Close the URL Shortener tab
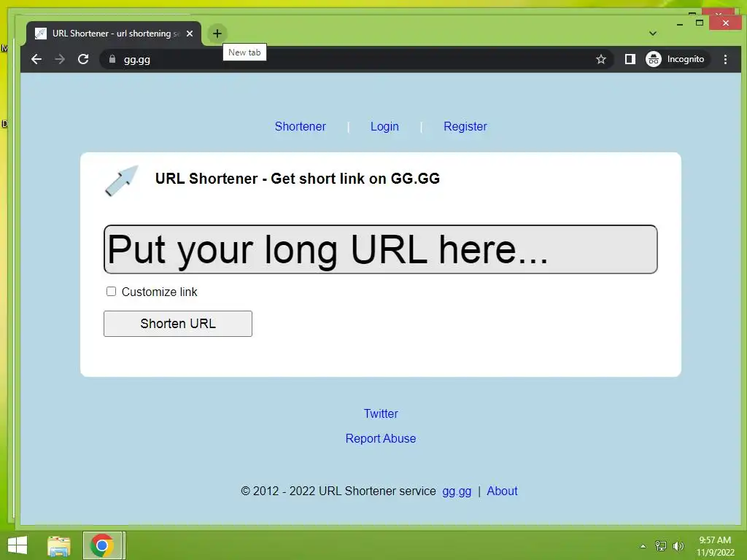This screenshot has width=747, height=560. [190, 34]
